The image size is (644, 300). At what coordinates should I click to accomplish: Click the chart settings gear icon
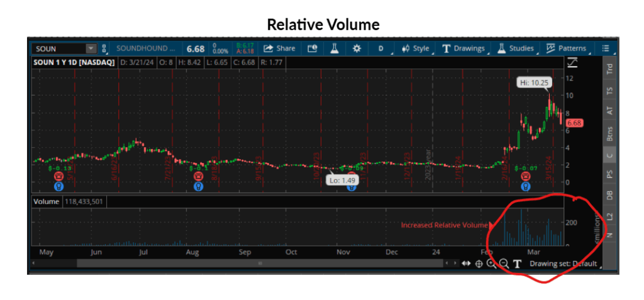pyautogui.click(x=357, y=48)
